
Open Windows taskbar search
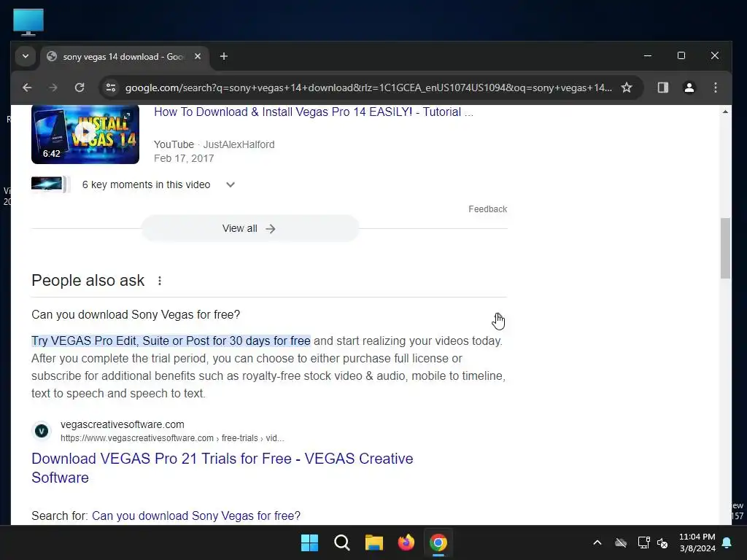pyautogui.click(x=341, y=542)
